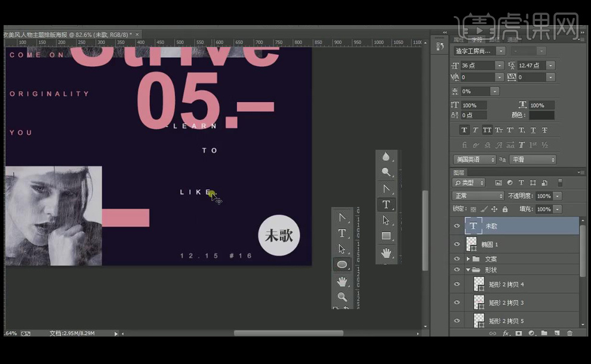Switch to the 通道 tab
591x364 pixels.
tap(512, 39)
